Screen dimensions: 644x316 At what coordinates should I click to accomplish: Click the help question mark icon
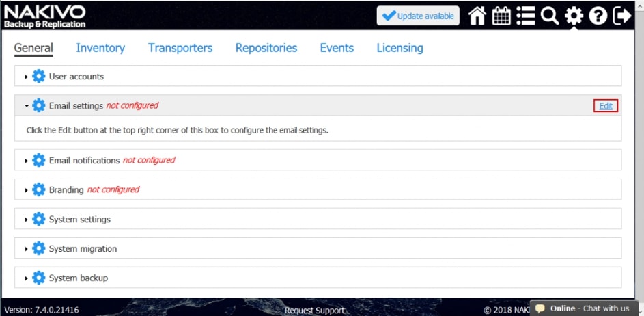(x=598, y=16)
